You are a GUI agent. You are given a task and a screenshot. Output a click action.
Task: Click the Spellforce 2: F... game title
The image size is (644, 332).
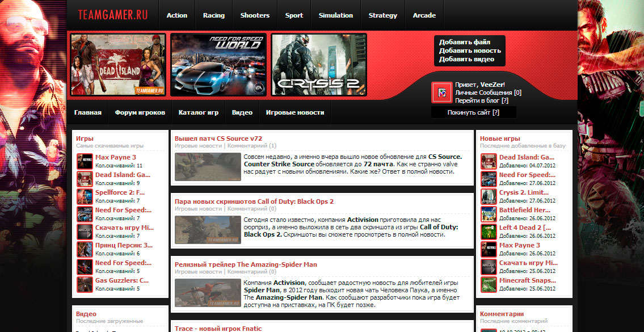click(120, 192)
